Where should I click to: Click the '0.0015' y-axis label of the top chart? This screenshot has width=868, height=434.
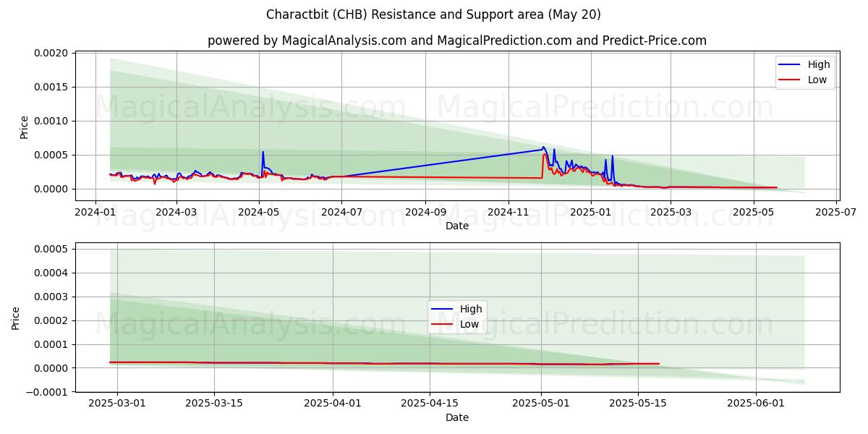click(51, 88)
